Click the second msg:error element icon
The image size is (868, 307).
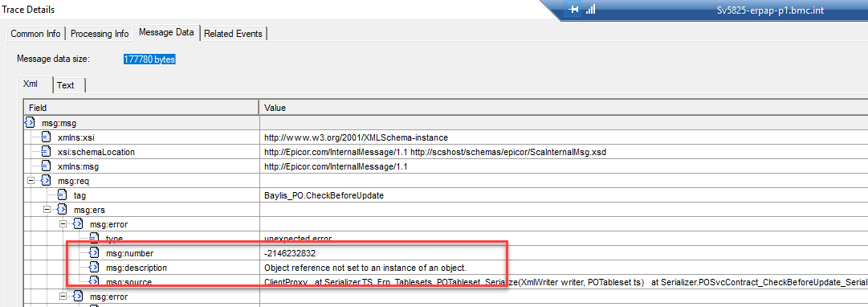78,296
